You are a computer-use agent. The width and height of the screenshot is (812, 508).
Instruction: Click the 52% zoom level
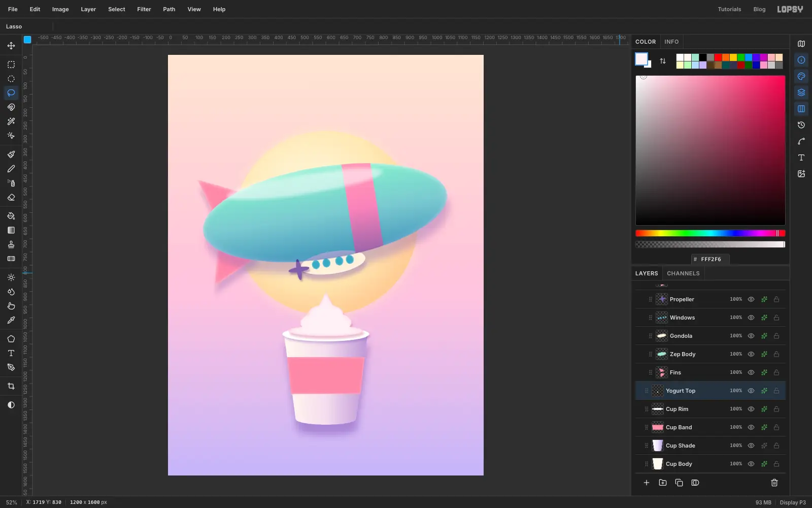tap(11, 502)
